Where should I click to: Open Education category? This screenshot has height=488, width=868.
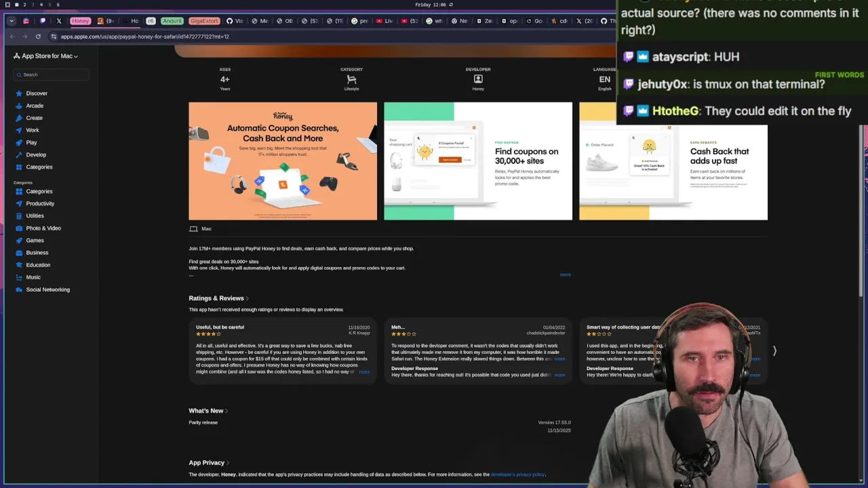[x=38, y=265]
